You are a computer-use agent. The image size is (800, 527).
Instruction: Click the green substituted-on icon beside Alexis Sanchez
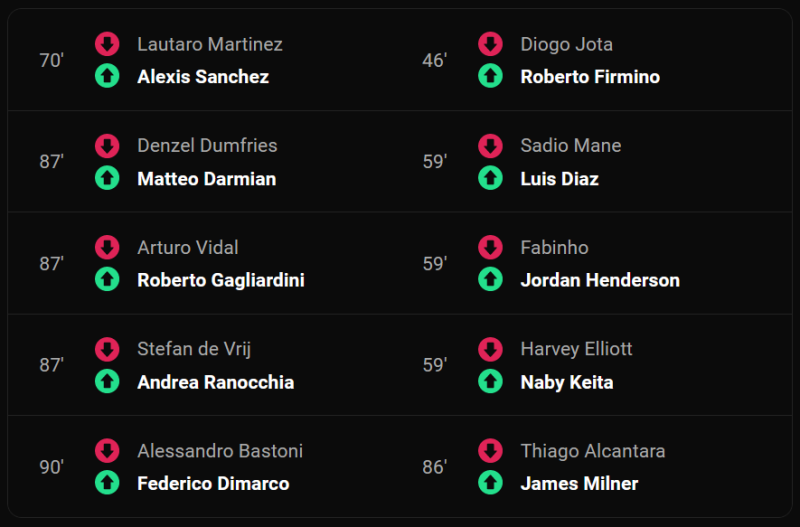107,76
